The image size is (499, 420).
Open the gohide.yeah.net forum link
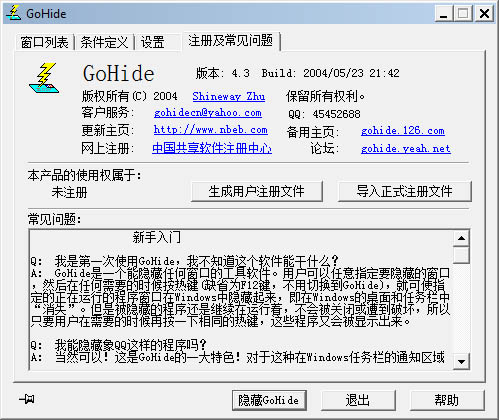coord(406,148)
